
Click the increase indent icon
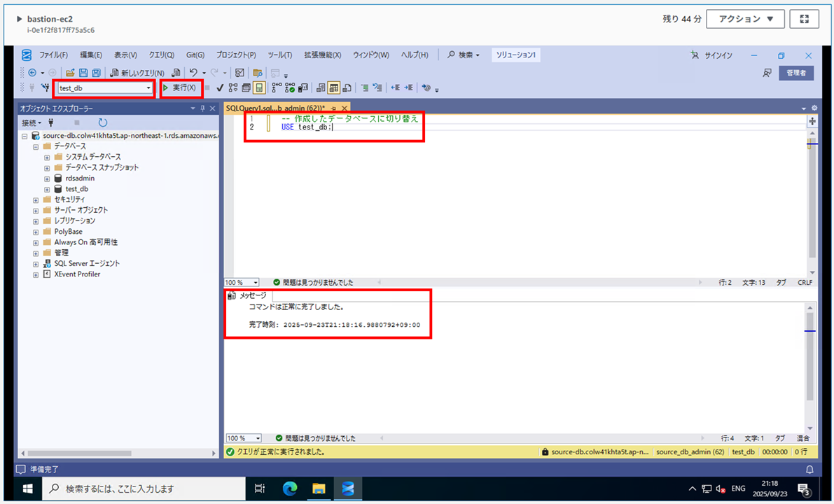pos(408,87)
